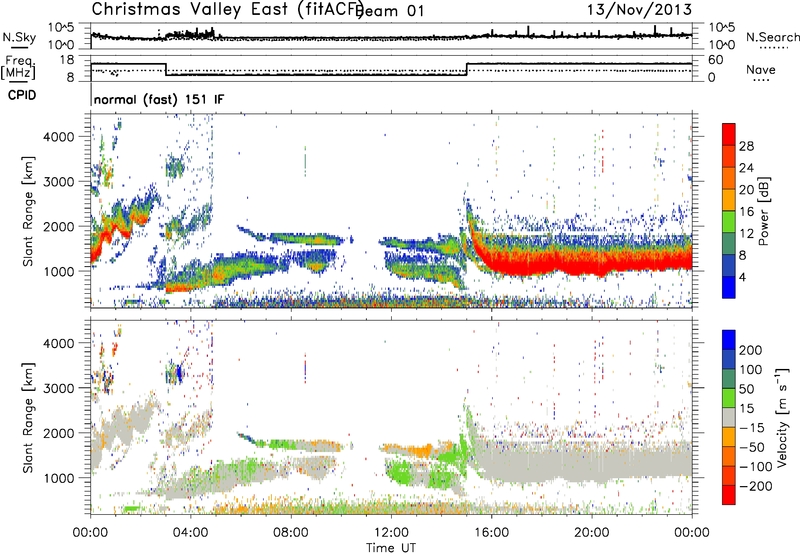Click the '20:00' time axis label
This screenshot has width=800, height=554.
point(592,533)
